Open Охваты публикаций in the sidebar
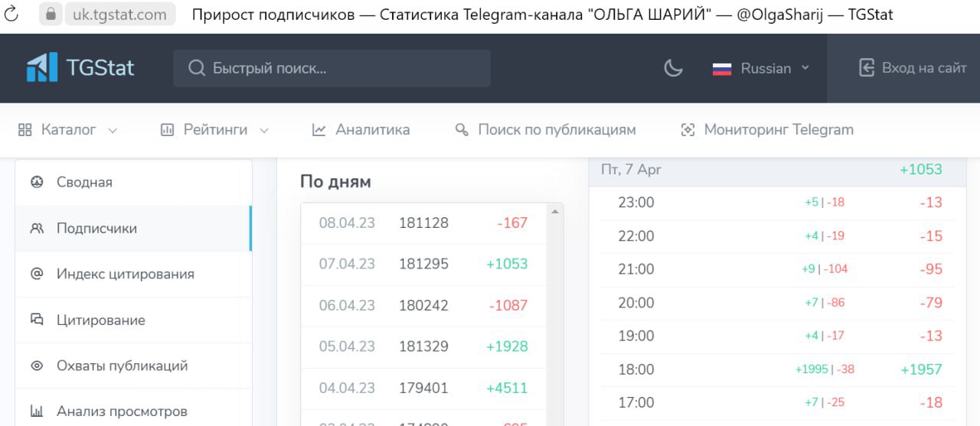 click(133, 366)
